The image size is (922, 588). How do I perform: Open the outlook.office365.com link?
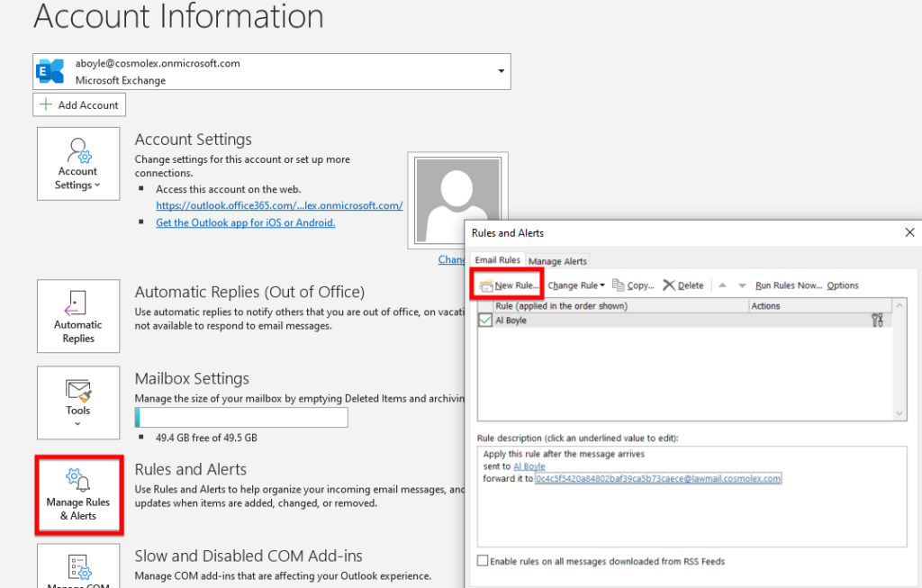[280, 205]
